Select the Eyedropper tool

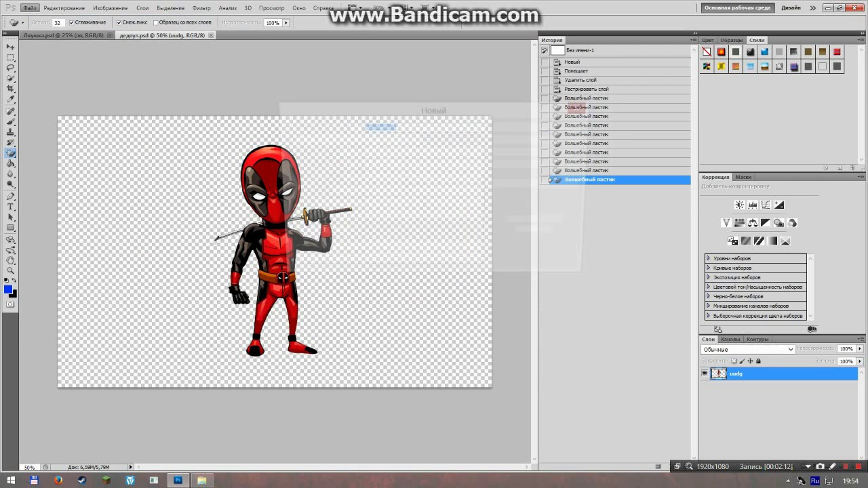11,99
